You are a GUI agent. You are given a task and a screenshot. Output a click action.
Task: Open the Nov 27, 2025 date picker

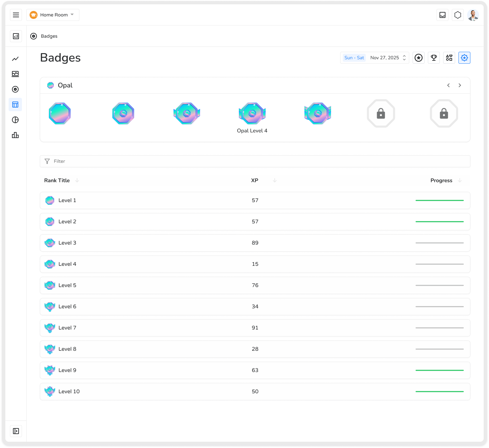point(388,58)
